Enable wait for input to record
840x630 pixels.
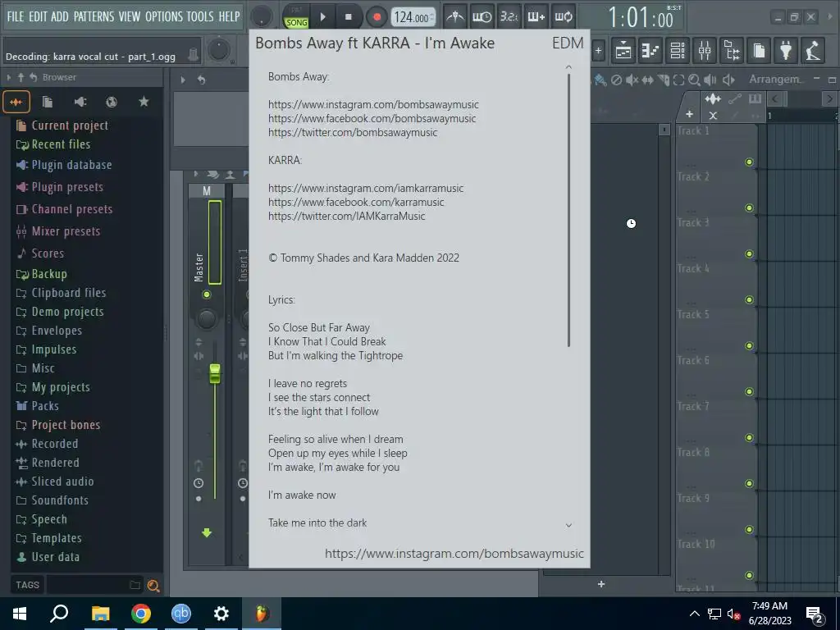482,17
